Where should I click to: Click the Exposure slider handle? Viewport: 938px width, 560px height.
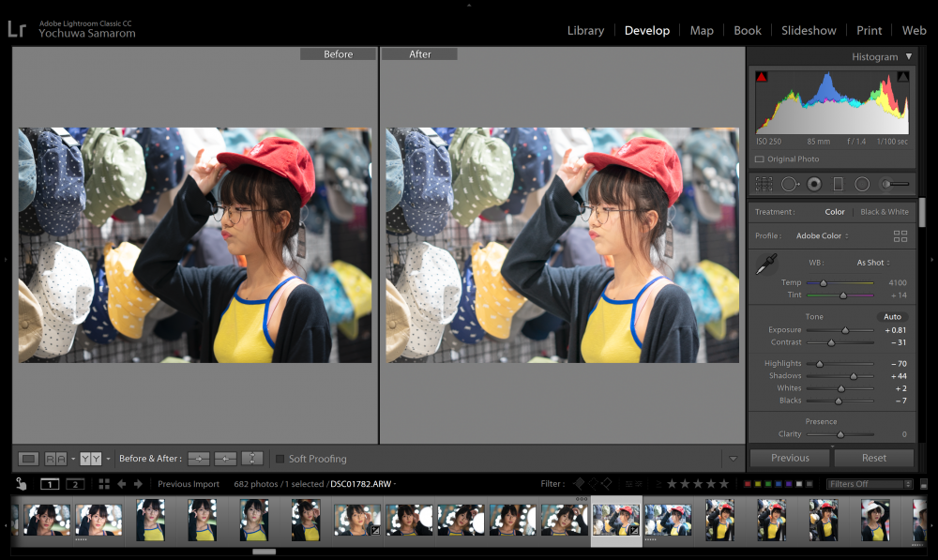(x=845, y=330)
